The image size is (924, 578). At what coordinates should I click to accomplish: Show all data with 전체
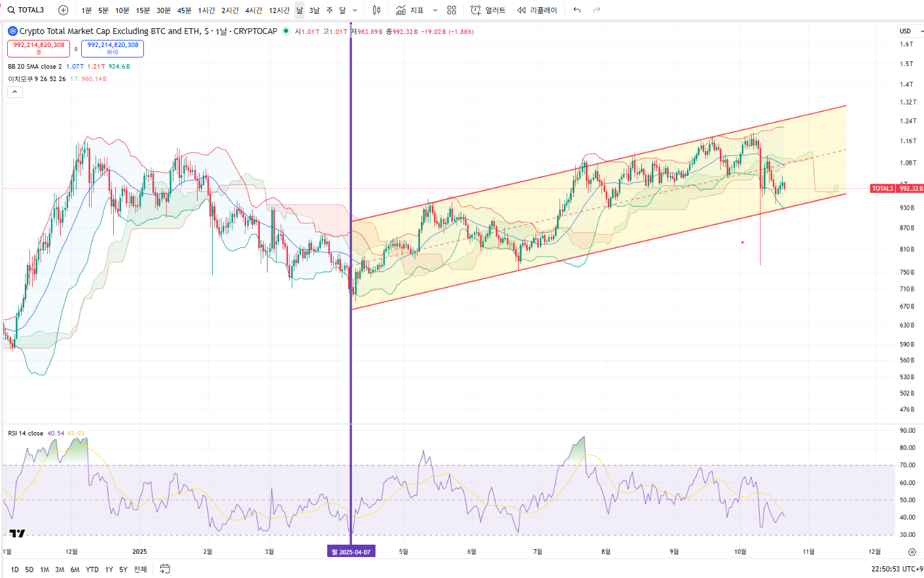click(x=140, y=569)
